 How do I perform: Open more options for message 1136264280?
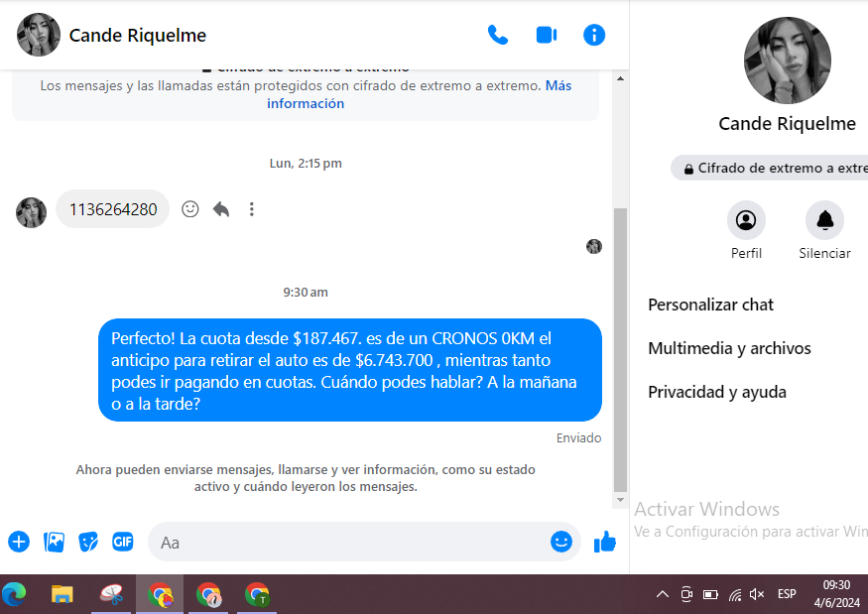point(251,208)
